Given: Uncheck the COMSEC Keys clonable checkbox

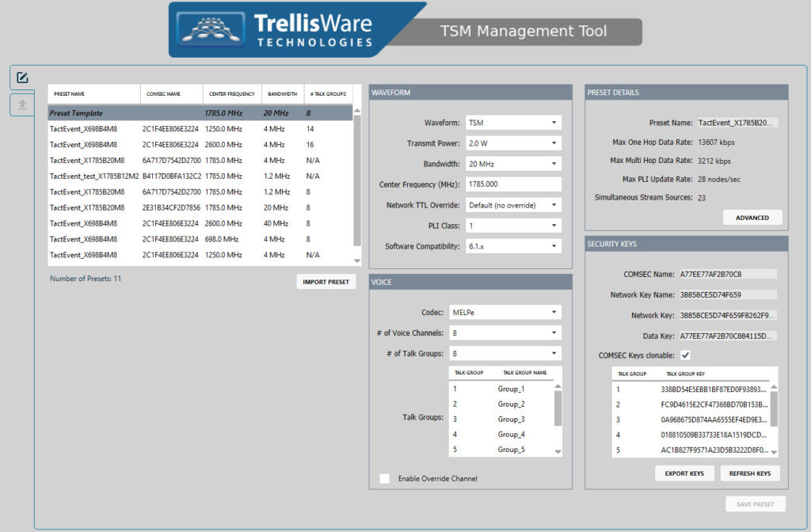Looking at the screenshot, I should click(686, 355).
